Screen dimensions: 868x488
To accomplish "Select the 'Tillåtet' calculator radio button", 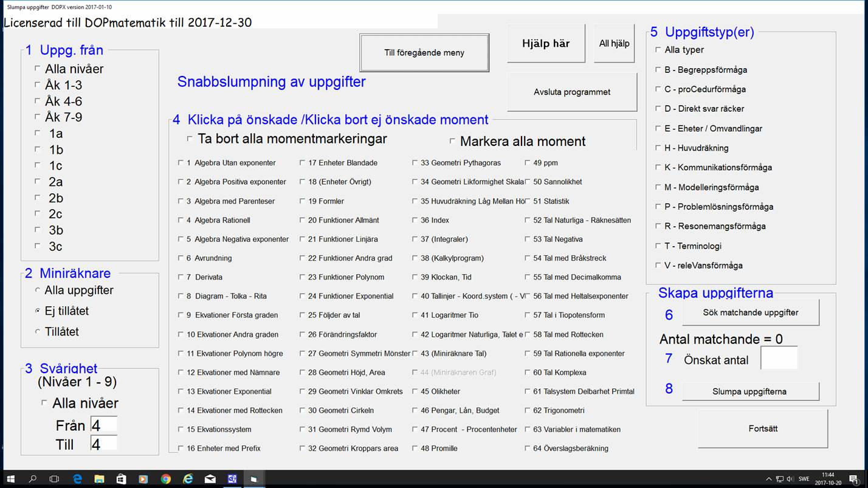I will tap(38, 332).
